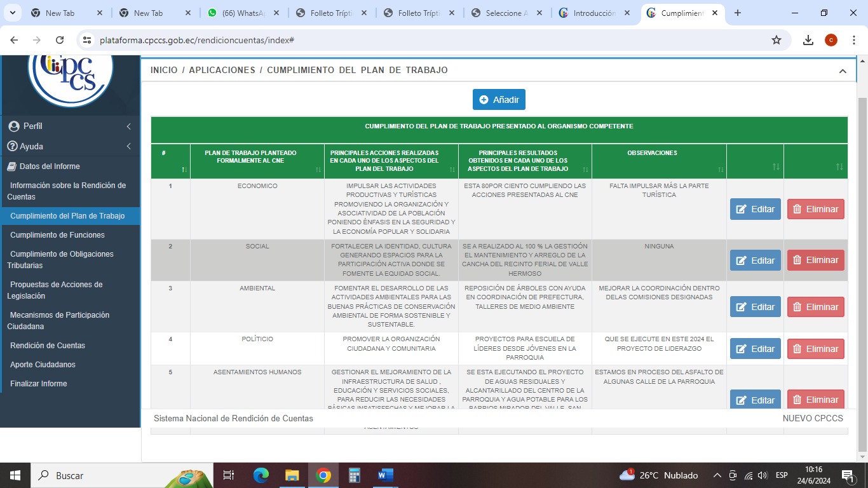Viewport: 868px width, 488px height.
Task: Sort table by the # column
Action: 170,161
